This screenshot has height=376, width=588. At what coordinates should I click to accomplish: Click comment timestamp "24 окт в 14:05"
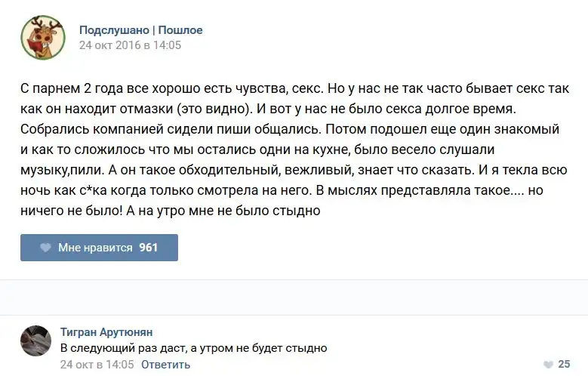click(97, 365)
